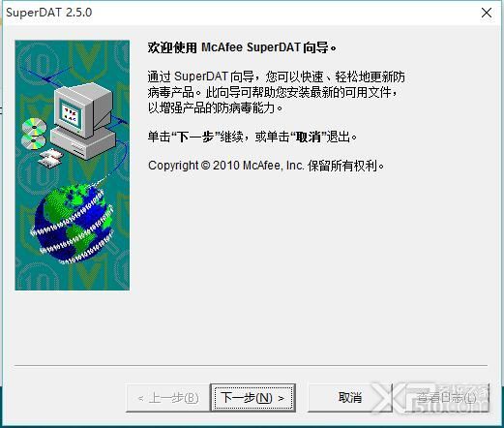Screen dimensions: 504x428
Task: Close the SuperDAT 2.5.0 window
Action: click(487, 13)
